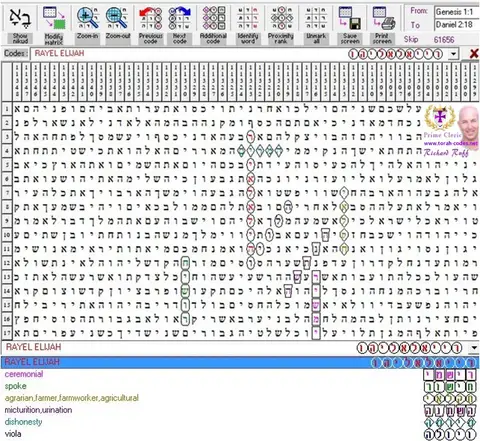Click the Codes combo box text RAYEL ELIJAH
The height and width of the screenshot is (441, 480).
coord(59,53)
